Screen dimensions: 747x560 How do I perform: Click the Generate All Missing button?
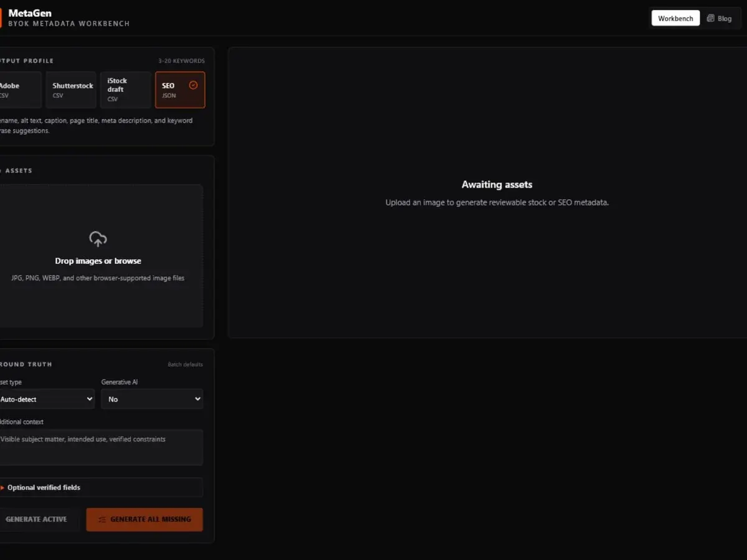[x=144, y=519]
